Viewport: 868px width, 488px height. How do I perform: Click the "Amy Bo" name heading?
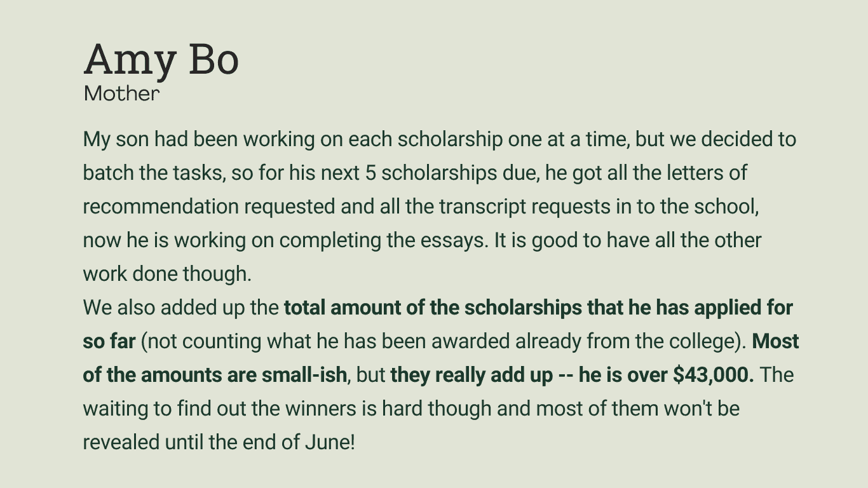161,61
